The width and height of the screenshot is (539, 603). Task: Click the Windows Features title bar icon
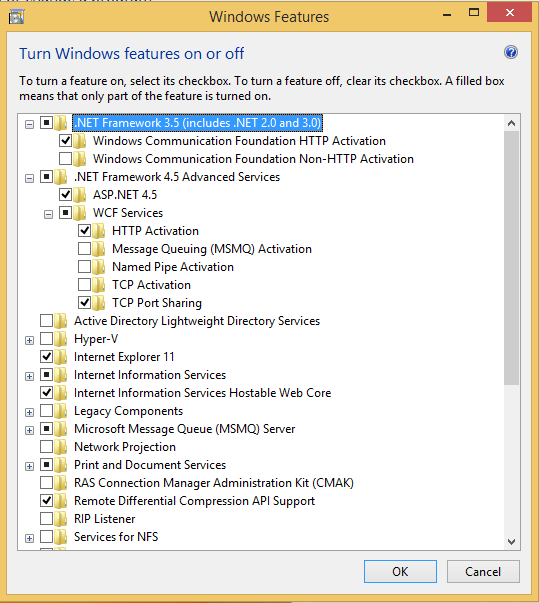(16, 17)
